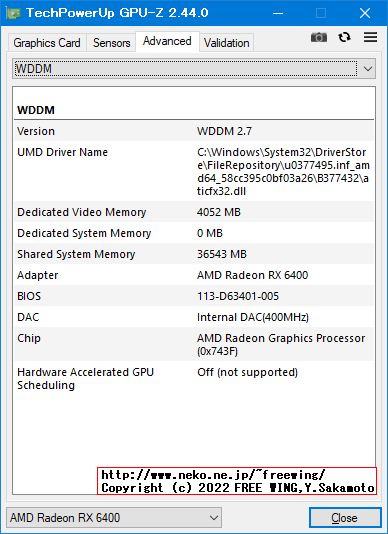Click the Dedicated Video Memory label

click(81, 212)
